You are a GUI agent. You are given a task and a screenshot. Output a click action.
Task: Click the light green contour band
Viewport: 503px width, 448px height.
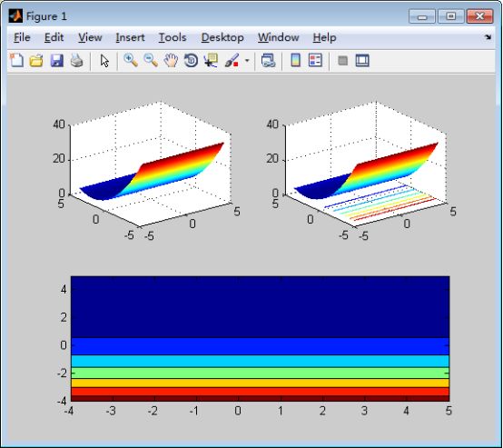coord(260,373)
